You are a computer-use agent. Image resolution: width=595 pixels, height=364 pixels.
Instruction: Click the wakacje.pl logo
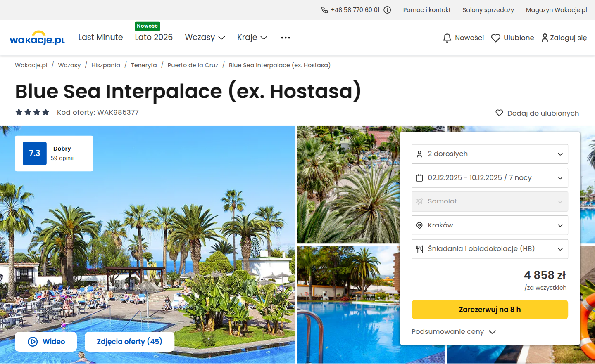pos(37,38)
